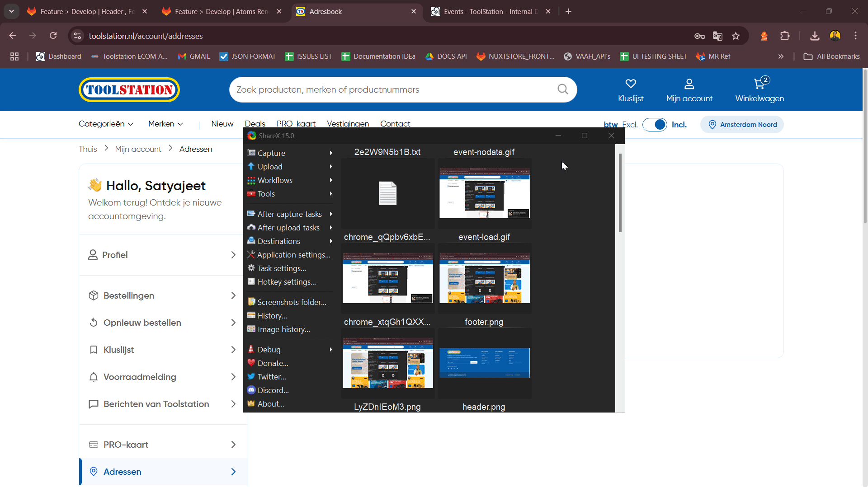868x487 pixels.
Task: Open Chrome downloads icon
Action: (x=814, y=36)
